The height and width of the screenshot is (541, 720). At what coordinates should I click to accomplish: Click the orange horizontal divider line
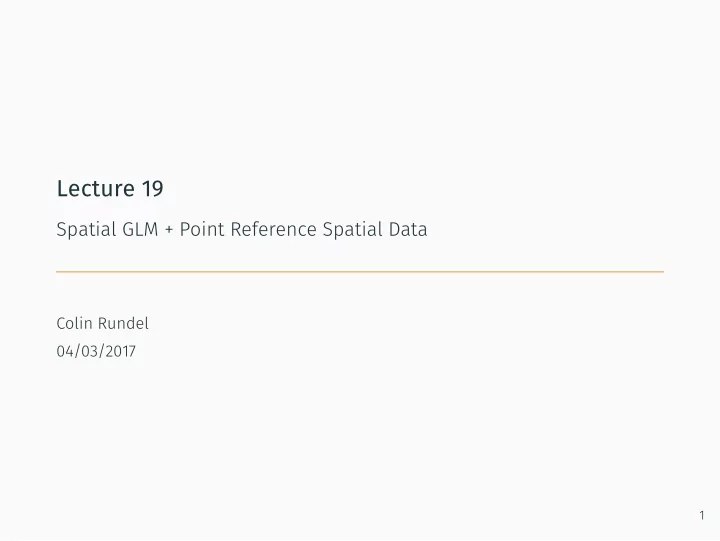tap(360, 272)
